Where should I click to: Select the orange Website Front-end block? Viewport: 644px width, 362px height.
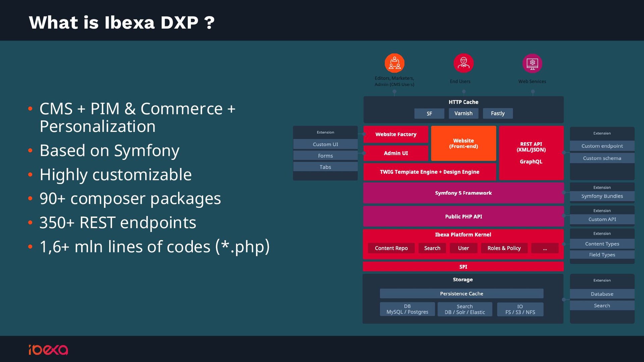pyautogui.click(x=464, y=143)
